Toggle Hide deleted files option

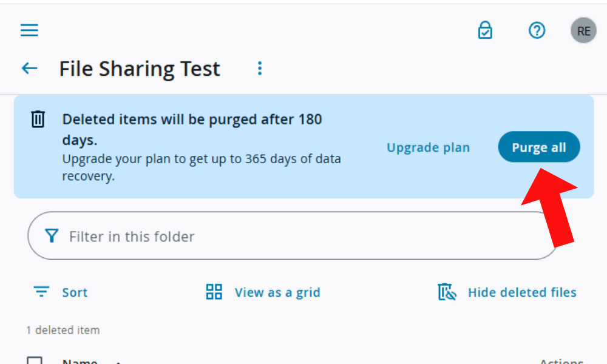(x=521, y=292)
